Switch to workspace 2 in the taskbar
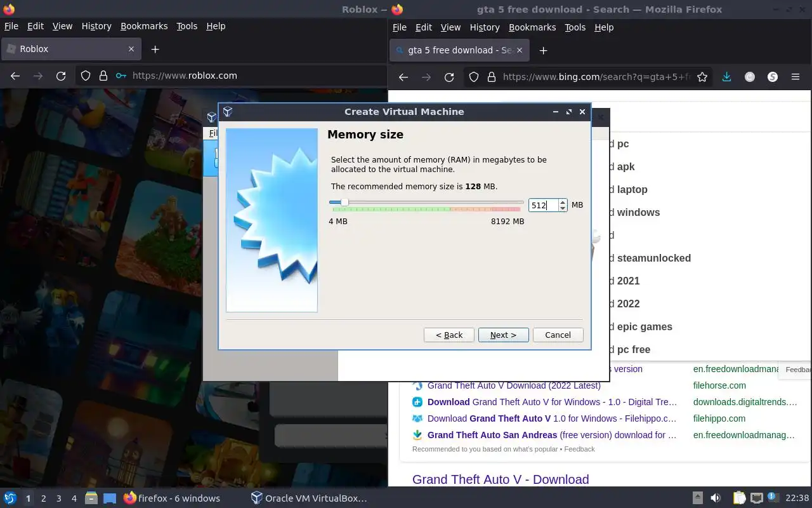The width and height of the screenshot is (812, 508). tap(43, 498)
